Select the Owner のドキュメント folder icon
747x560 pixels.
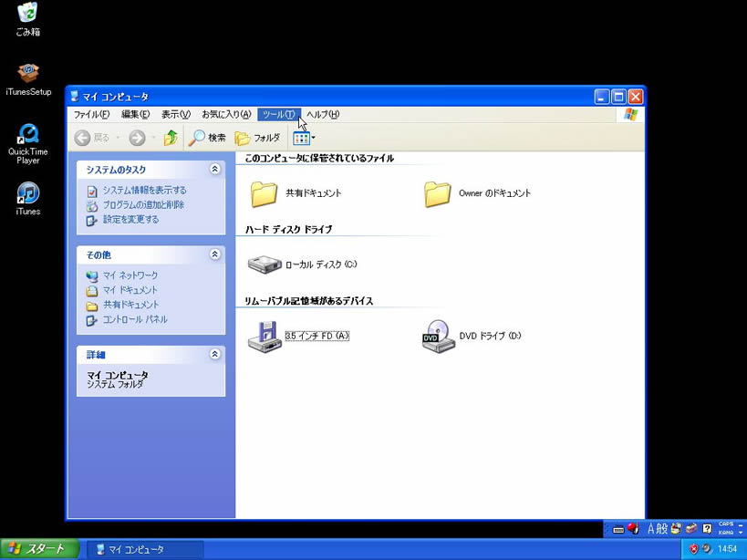point(437,193)
